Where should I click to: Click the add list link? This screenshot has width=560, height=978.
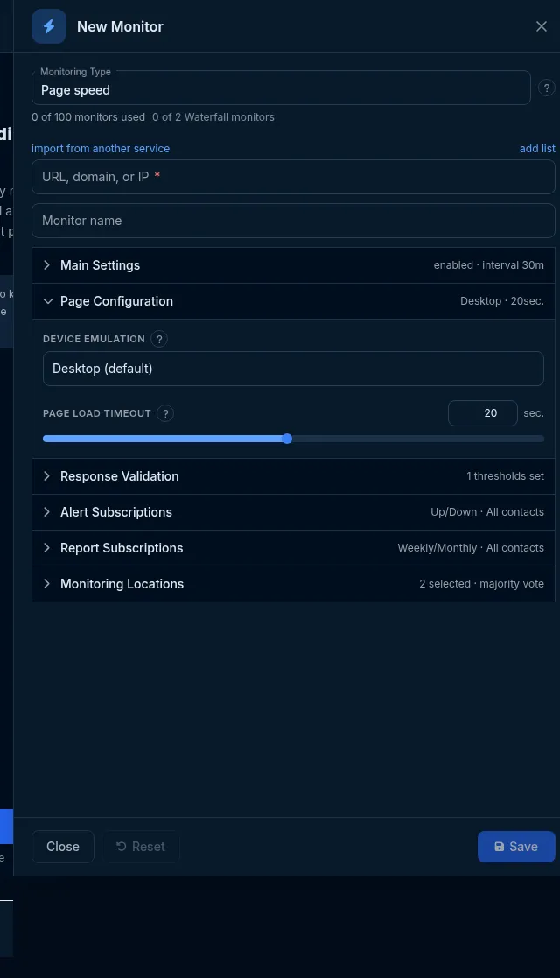click(x=537, y=149)
